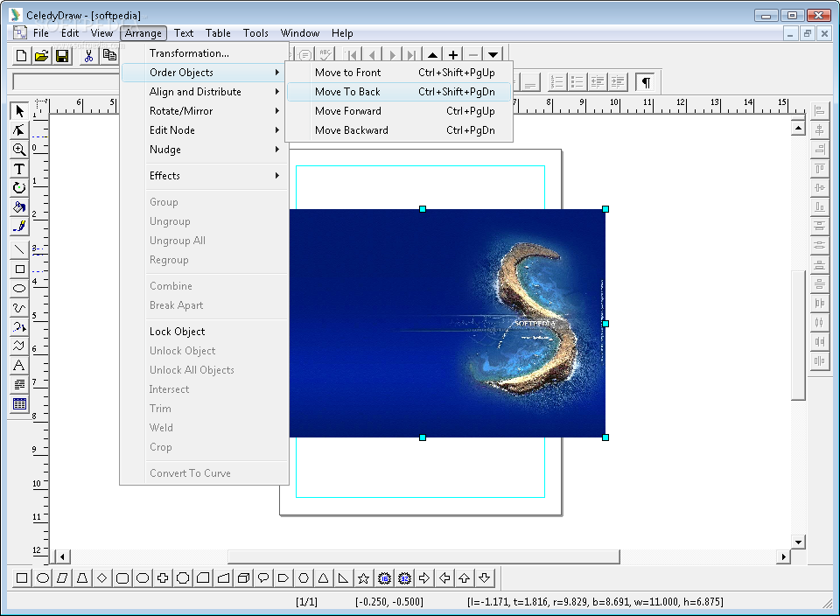Toggle numbered list formatting
Viewport: 840px width, 616px height.
556,82
